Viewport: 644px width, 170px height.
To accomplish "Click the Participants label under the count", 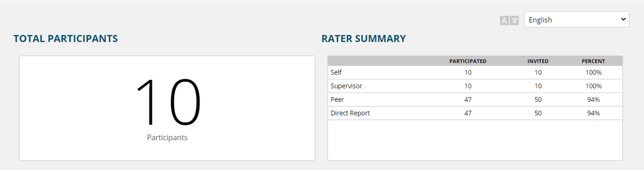I will coord(167,138).
